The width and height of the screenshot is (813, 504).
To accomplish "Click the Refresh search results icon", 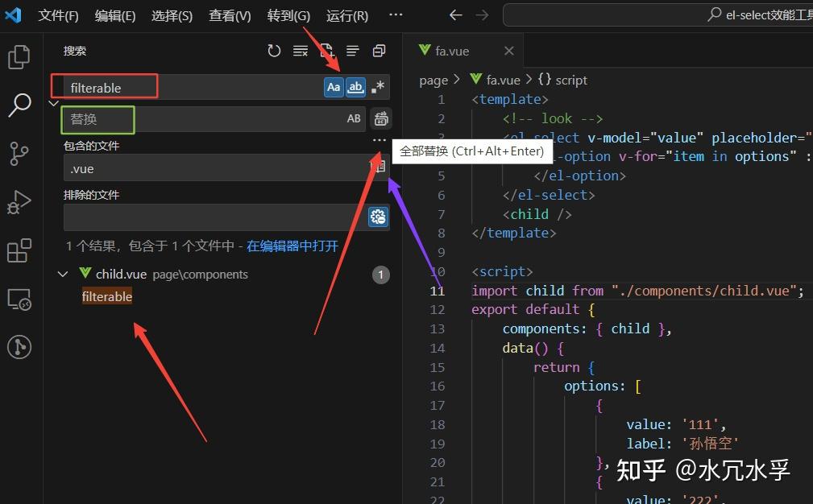I will pyautogui.click(x=274, y=50).
